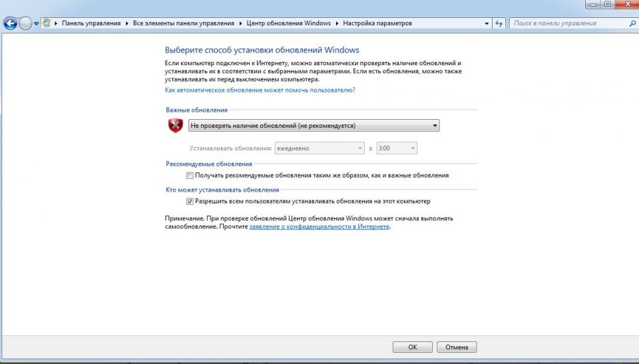The image size is (639, 364).
Task: Click the Back navigation arrow button
Action: click(10, 23)
